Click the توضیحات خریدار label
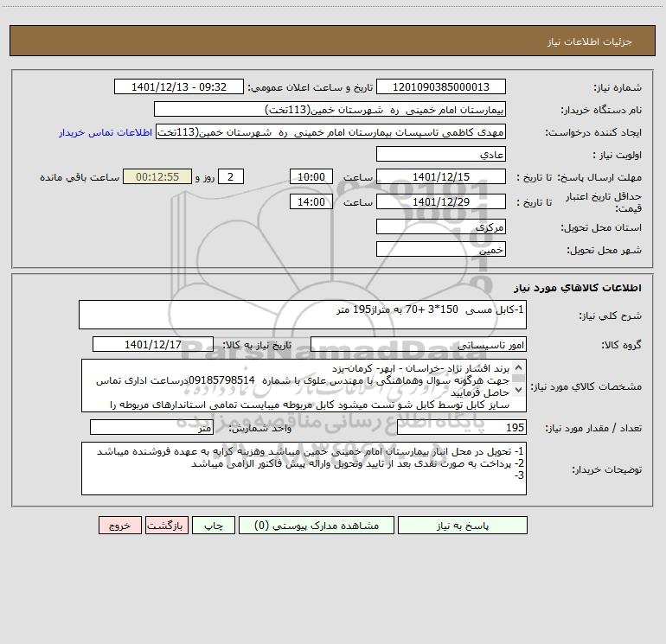 tap(606, 470)
